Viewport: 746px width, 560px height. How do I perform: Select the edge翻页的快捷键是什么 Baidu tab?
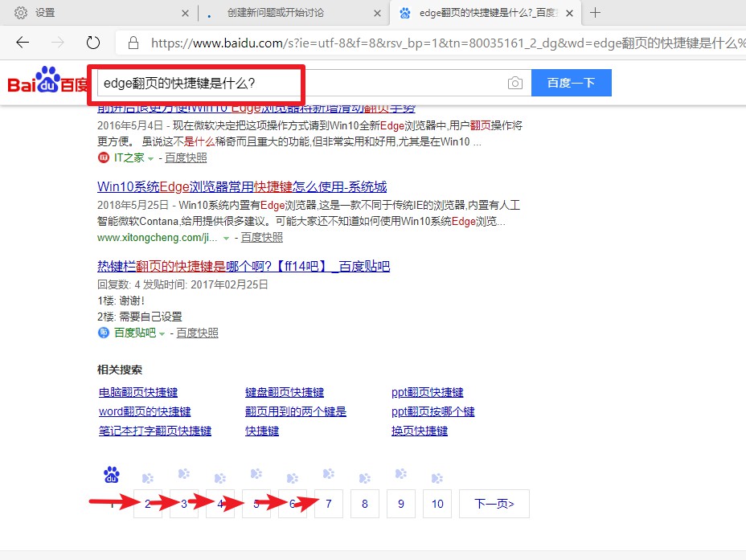[x=486, y=13]
